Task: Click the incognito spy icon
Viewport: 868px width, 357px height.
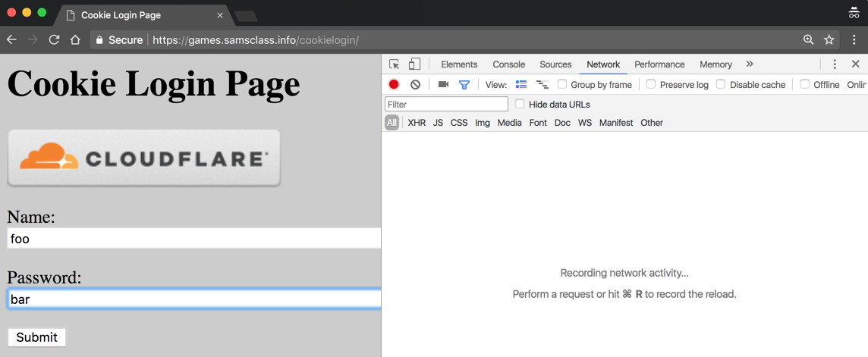Action: (x=854, y=13)
